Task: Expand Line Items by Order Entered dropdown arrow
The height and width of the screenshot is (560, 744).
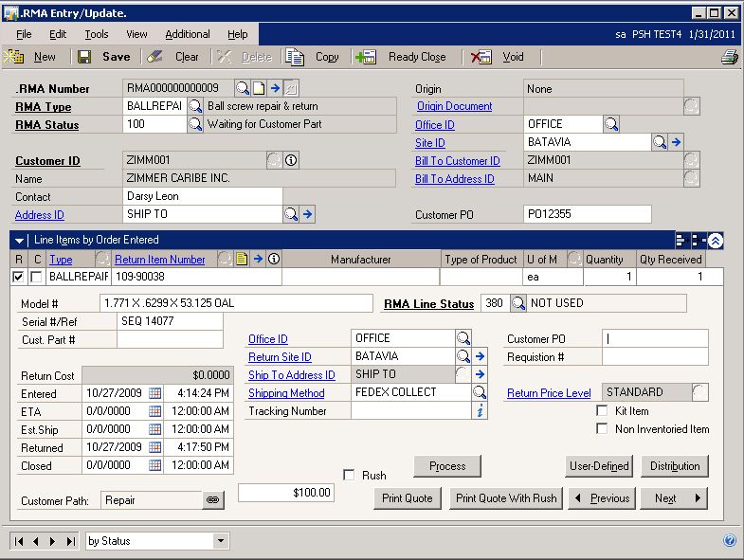Action: click(20, 241)
